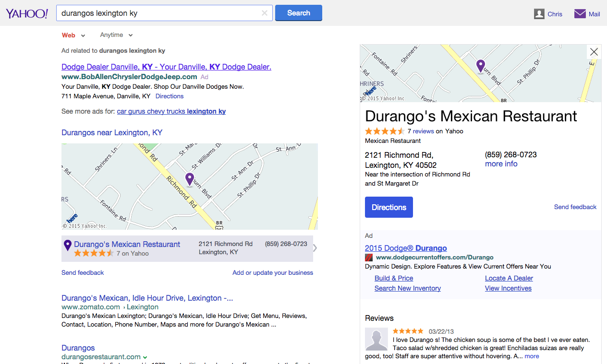Open the Durango's Mexican Restaurant listing link
This screenshot has width=607, height=364.
tap(127, 244)
